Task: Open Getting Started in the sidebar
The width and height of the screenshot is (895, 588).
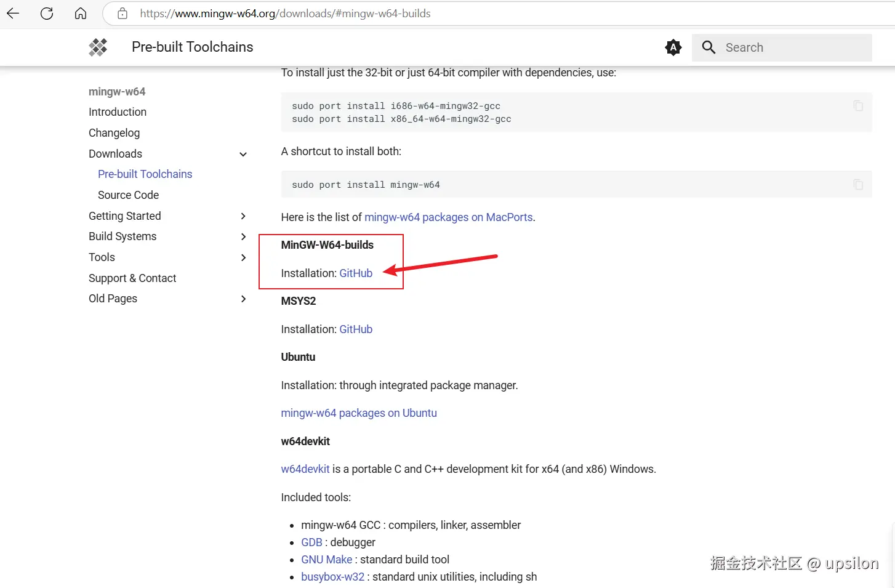Action: tap(125, 216)
